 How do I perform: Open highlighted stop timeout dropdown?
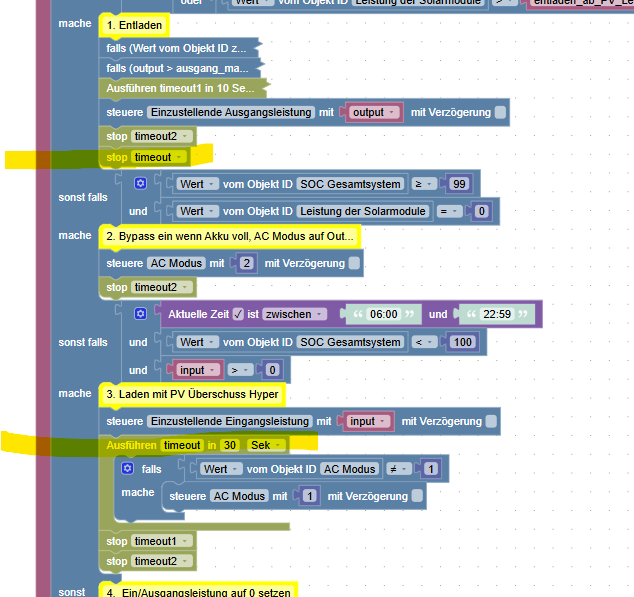pyautogui.click(x=159, y=157)
